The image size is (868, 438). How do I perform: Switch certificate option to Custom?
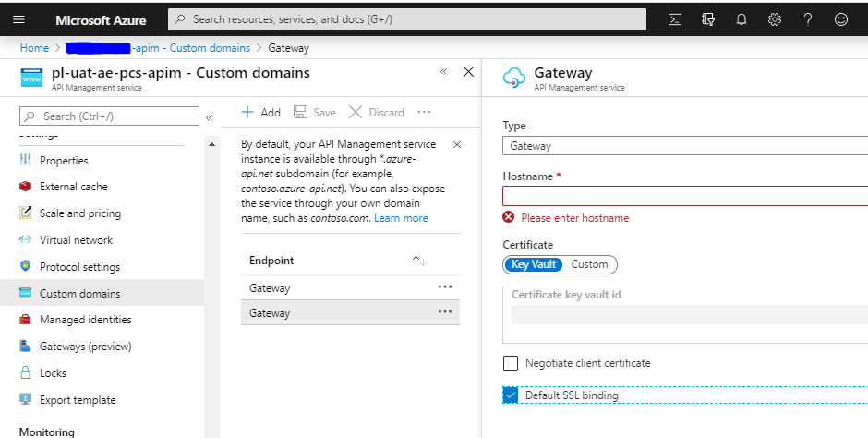pos(589,264)
